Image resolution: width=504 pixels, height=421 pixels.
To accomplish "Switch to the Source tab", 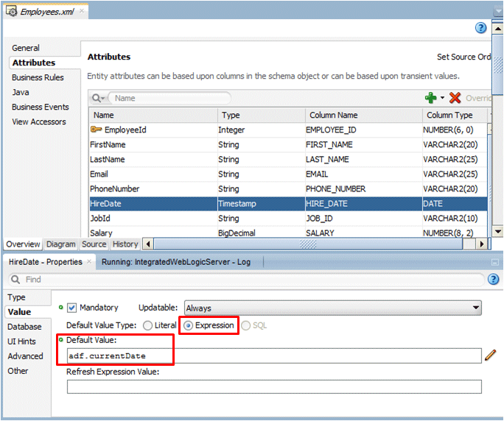I will [94, 244].
